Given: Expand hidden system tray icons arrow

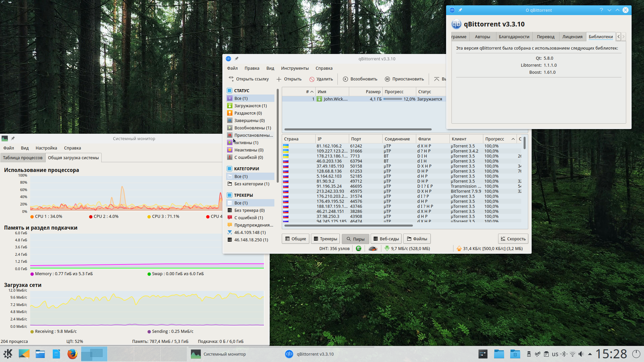Looking at the screenshot, I should 590,354.
